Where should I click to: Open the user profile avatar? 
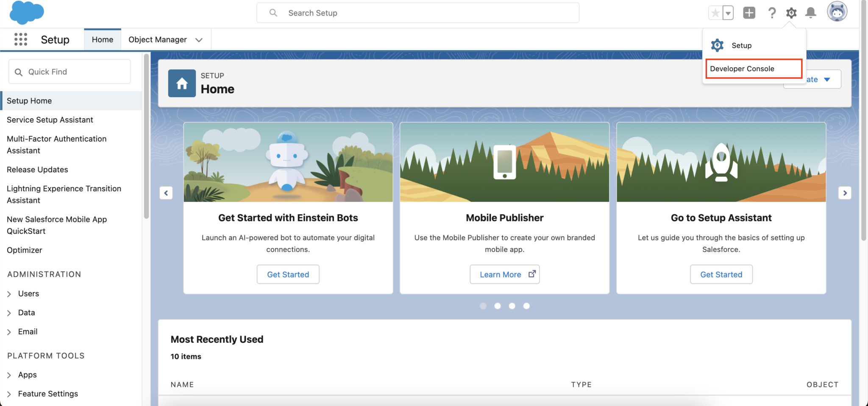point(837,12)
